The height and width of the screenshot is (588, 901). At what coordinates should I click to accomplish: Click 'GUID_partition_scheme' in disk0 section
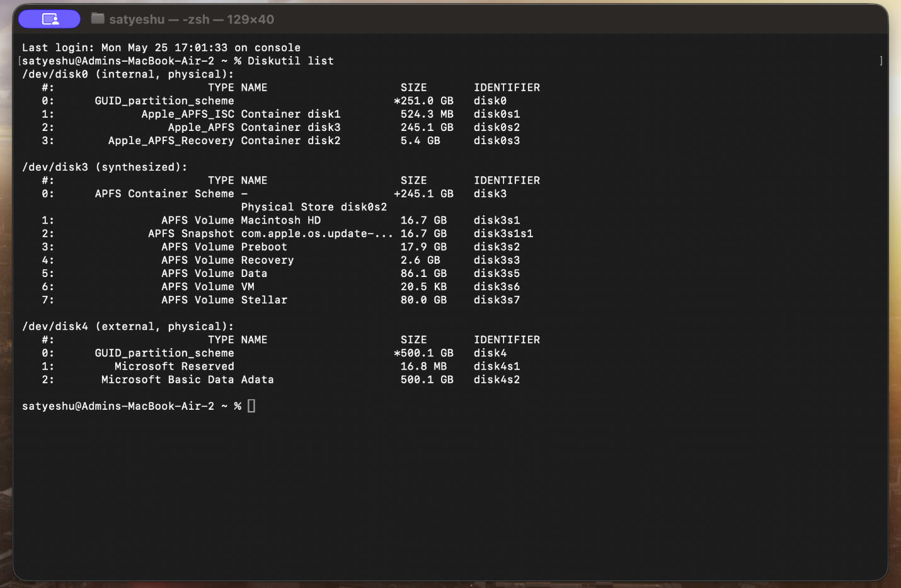coord(164,101)
